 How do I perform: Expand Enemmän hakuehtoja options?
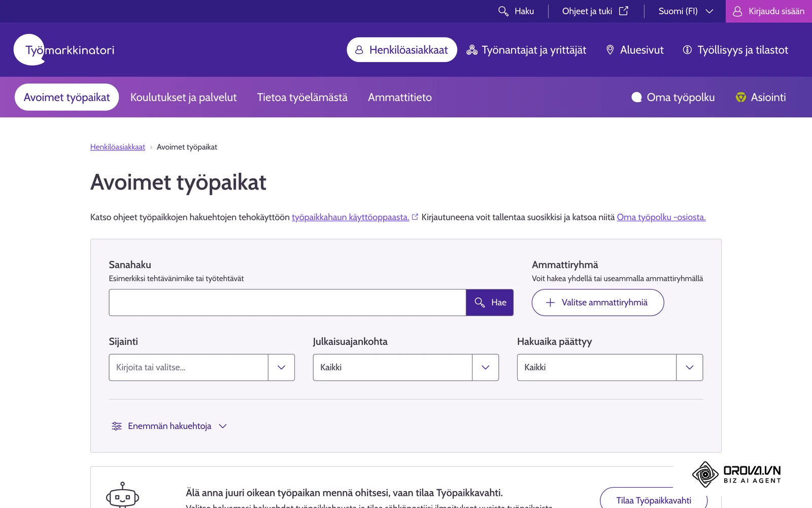click(169, 426)
